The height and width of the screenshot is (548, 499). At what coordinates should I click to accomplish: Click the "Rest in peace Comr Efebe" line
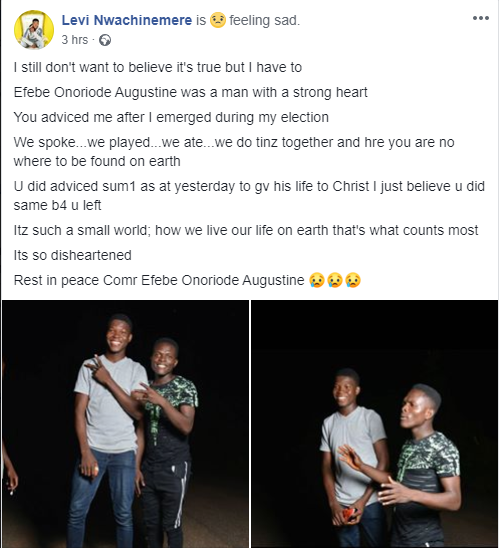[x=159, y=281]
